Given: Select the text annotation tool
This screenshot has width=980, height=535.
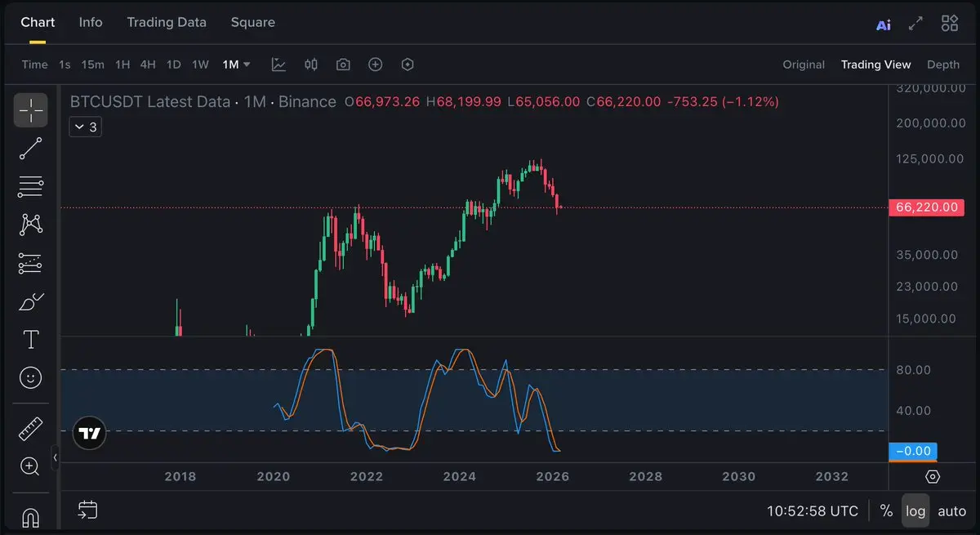Looking at the screenshot, I should tap(30, 339).
